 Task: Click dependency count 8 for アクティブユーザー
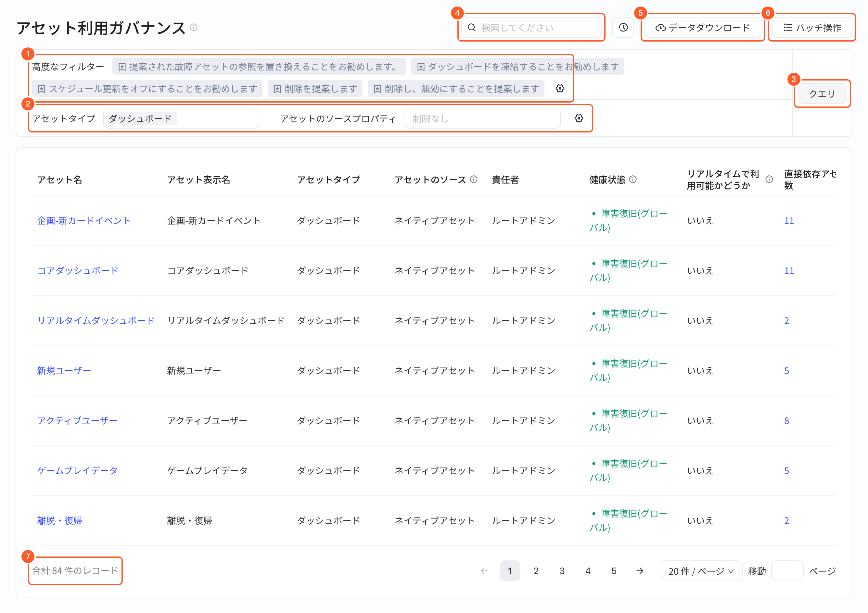pyautogui.click(x=786, y=421)
